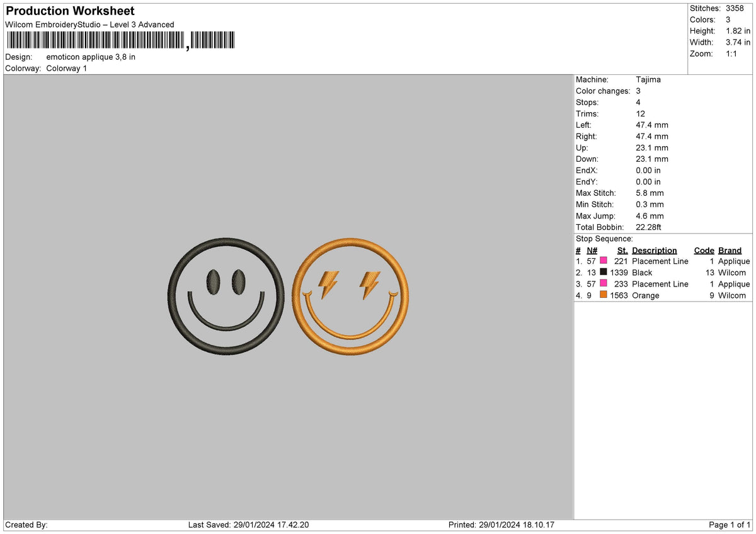The image size is (756, 534).
Task: Click the Height value '1.82 in'
Action: tap(738, 31)
